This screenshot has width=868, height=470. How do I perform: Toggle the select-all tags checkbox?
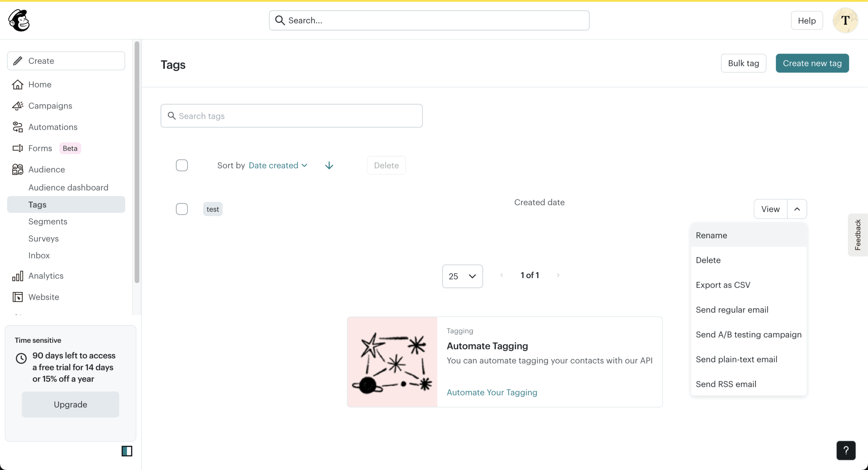coord(182,165)
